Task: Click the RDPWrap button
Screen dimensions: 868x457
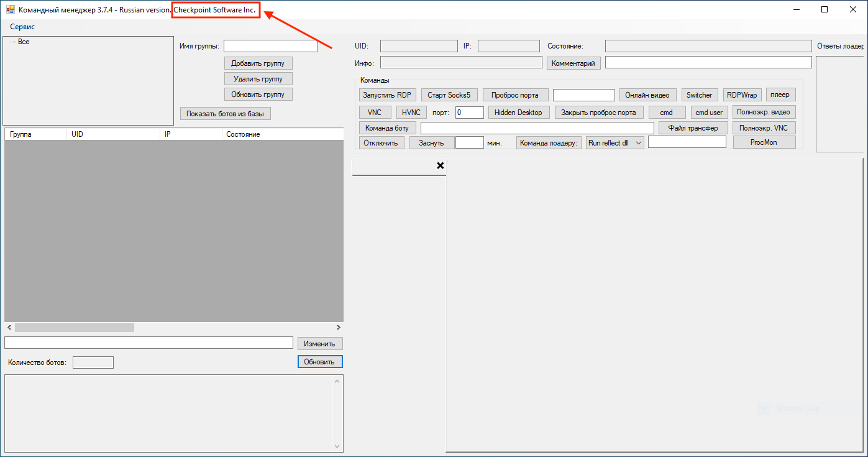Action: [x=742, y=95]
